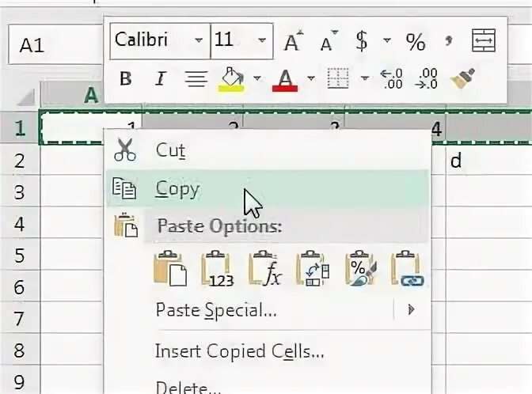The image size is (532, 394).
Task: Choose Paste Link clipboard option
Action: (x=408, y=269)
